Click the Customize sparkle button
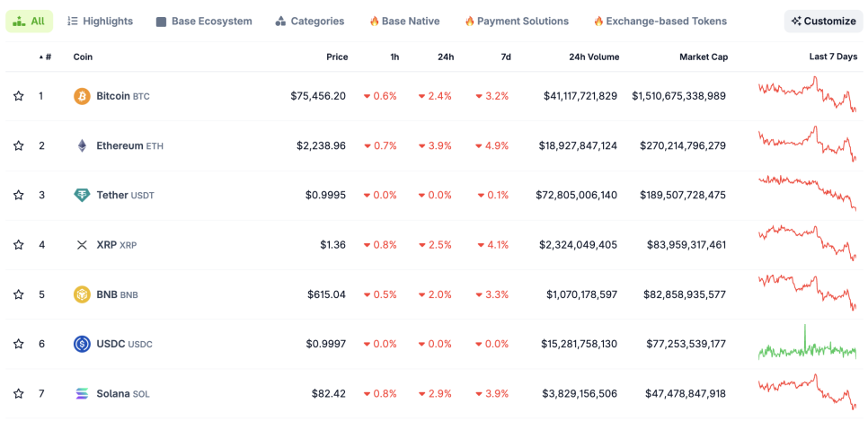The image size is (868, 421). pyautogui.click(x=823, y=21)
